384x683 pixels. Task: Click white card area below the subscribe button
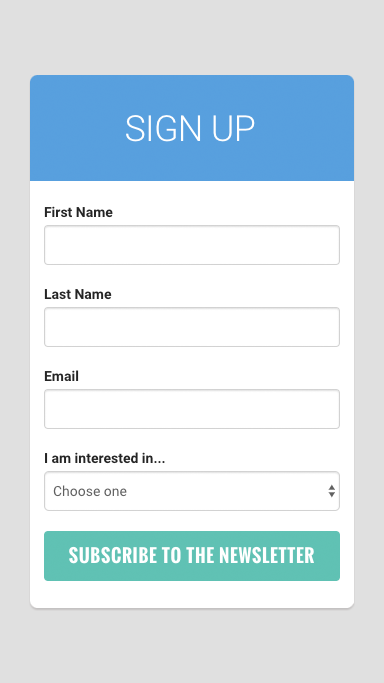[192, 594]
